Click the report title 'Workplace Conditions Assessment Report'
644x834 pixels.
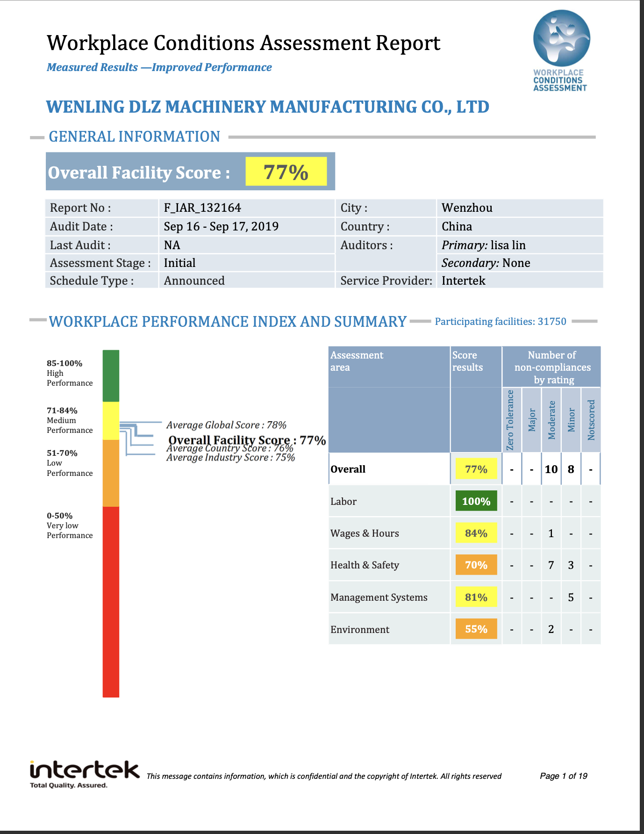coord(243,43)
